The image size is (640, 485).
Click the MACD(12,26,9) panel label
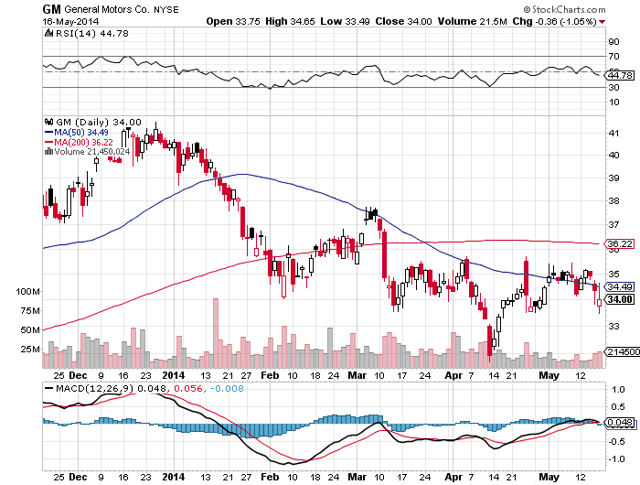click(95, 388)
